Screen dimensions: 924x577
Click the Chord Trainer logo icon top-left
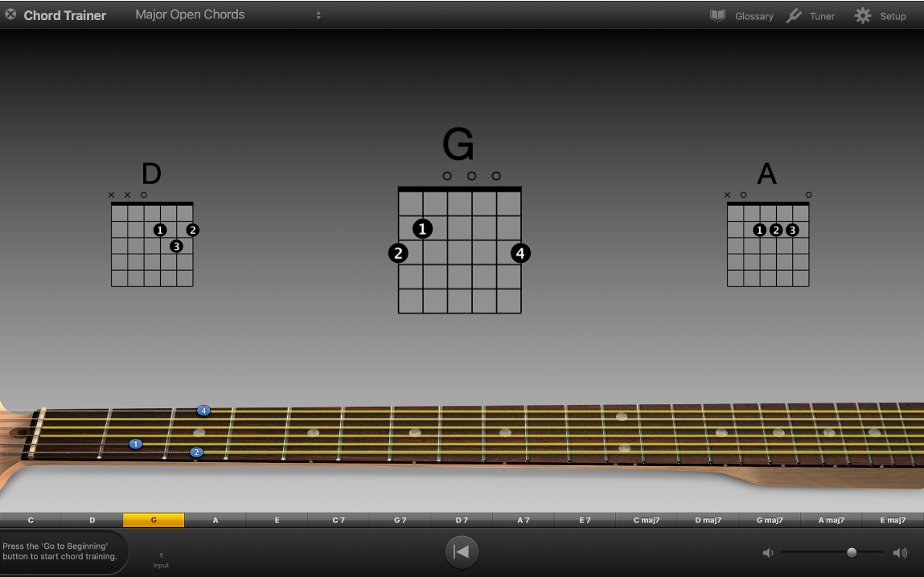click(x=10, y=14)
